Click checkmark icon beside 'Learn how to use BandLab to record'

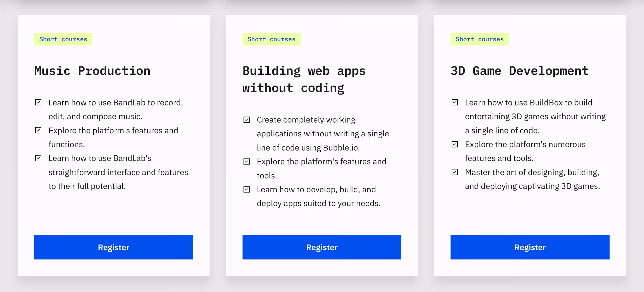pos(38,102)
